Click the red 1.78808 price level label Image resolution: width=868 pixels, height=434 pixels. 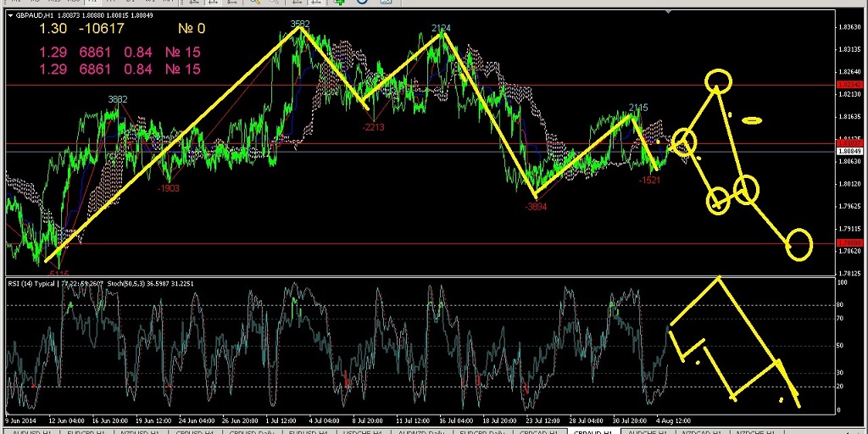849,243
